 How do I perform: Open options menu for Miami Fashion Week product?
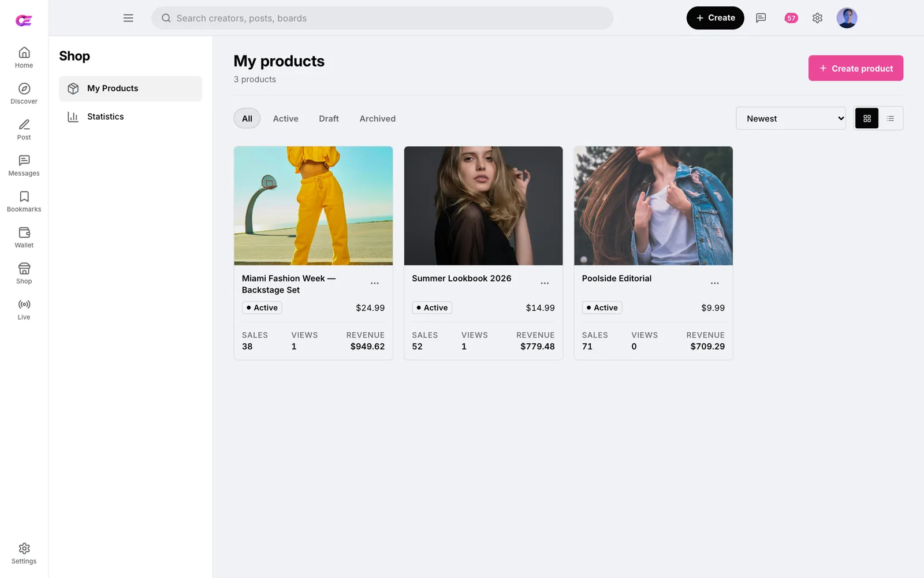(x=375, y=283)
